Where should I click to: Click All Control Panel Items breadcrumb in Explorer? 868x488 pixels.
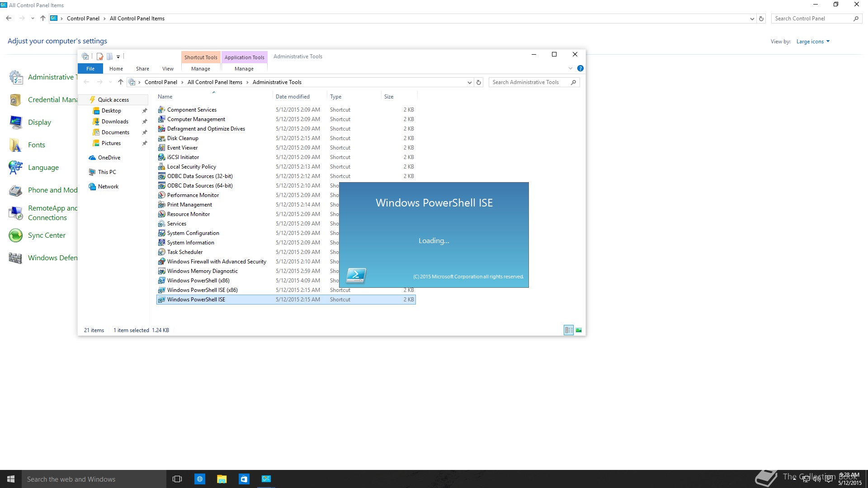[x=215, y=82]
